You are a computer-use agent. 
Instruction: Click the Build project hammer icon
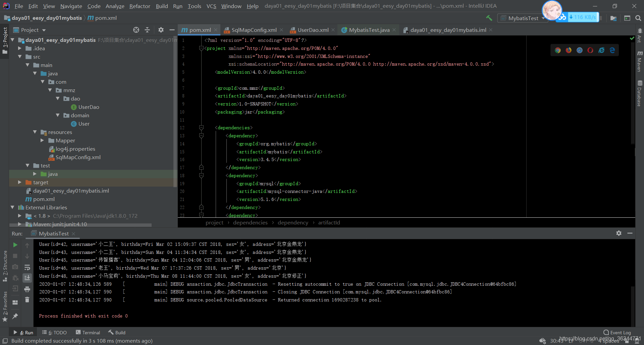[489, 18]
